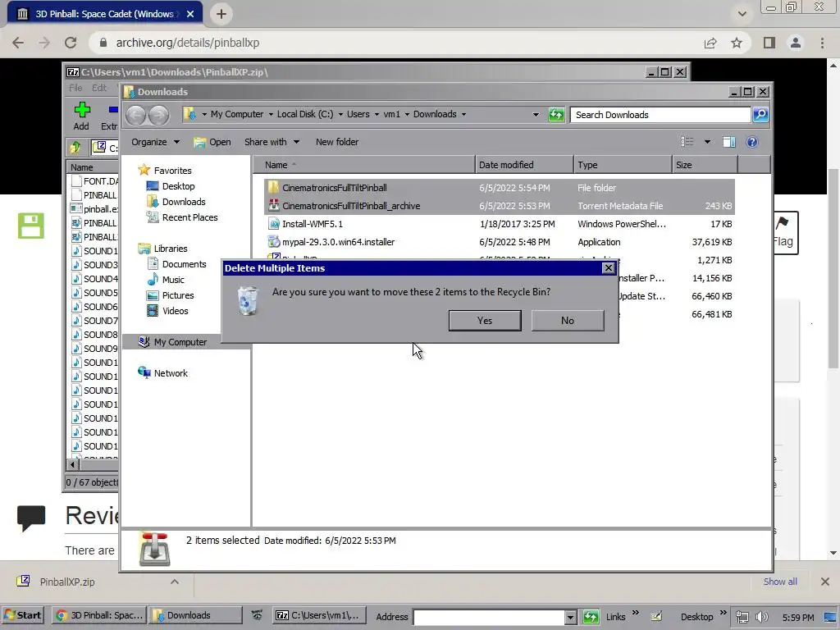Open the browser side panel icon
Screen dimensions: 840x630
coord(769,43)
